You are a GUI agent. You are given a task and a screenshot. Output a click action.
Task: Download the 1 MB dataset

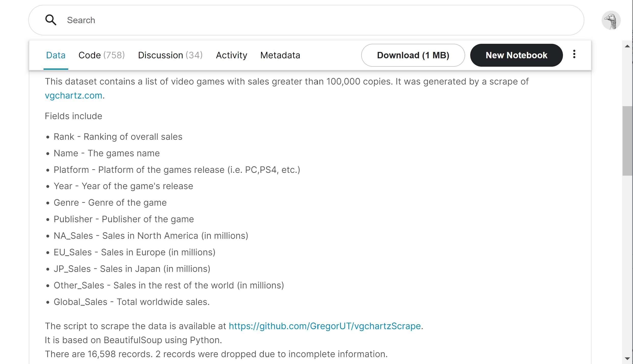point(413,55)
